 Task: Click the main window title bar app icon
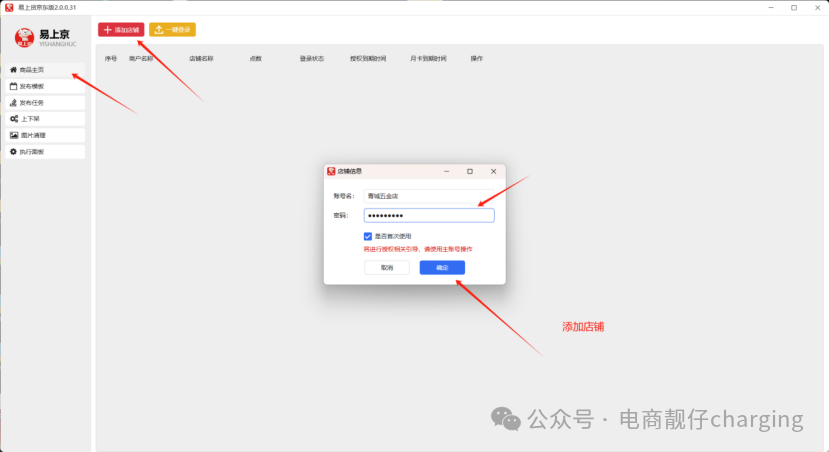click(x=9, y=7)
